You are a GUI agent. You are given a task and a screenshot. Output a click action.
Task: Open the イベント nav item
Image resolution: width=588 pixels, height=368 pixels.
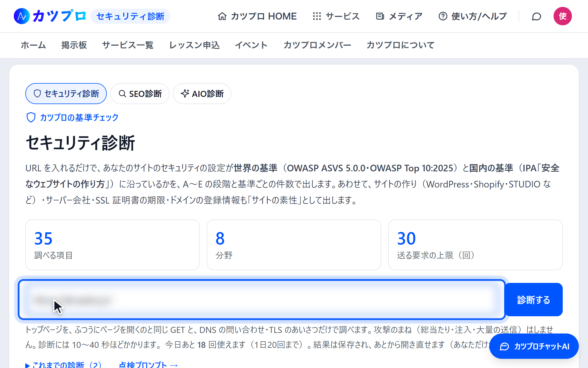(x=251, y=45)
